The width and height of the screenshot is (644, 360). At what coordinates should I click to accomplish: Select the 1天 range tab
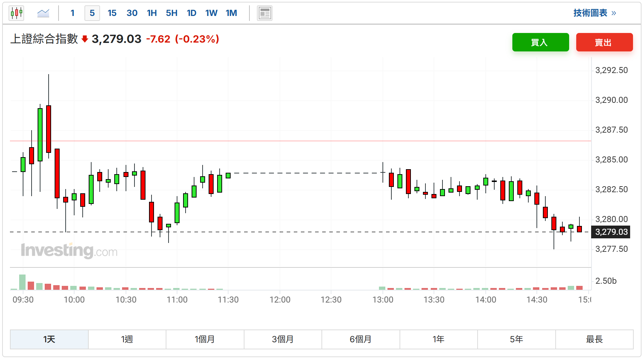pos(49,339)
